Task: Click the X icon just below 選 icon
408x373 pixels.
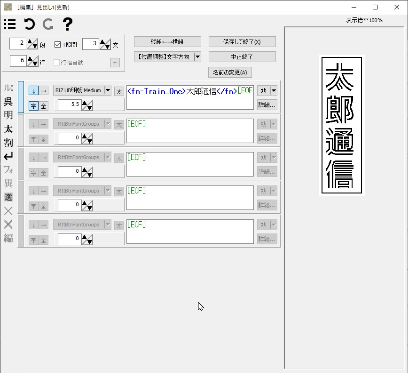Action: tap(8, 211)
